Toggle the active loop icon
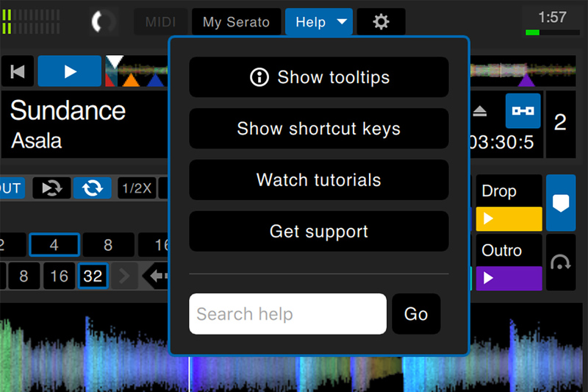588x392 pixels. [x=93, y=188]
